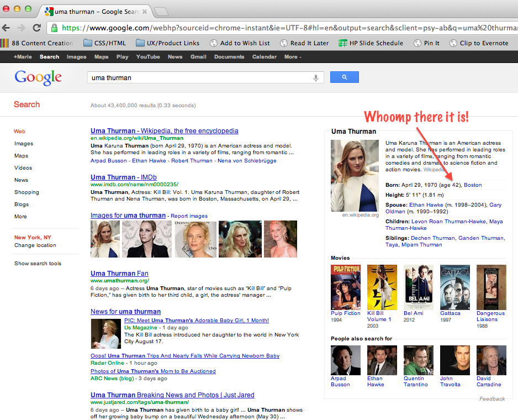Viewport: 518px width, 420px height.
Task: Open YouTube from the Google bar
Action: click(x=148, y=57)
